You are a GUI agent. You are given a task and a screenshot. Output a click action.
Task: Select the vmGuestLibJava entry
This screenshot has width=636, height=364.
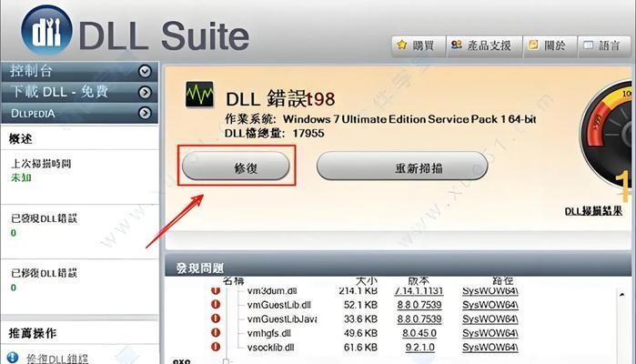[x=282, y=319]
